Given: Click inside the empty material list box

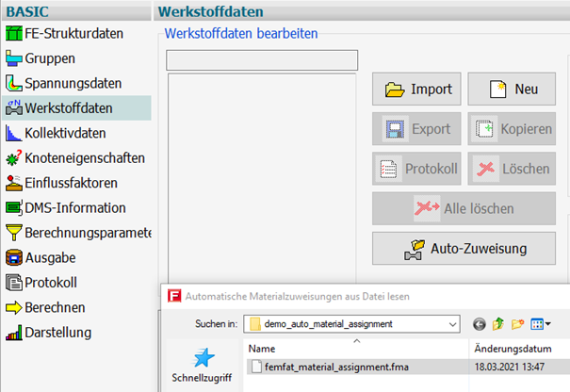Looking at the screenshot, I should click(x=262, y=178).
